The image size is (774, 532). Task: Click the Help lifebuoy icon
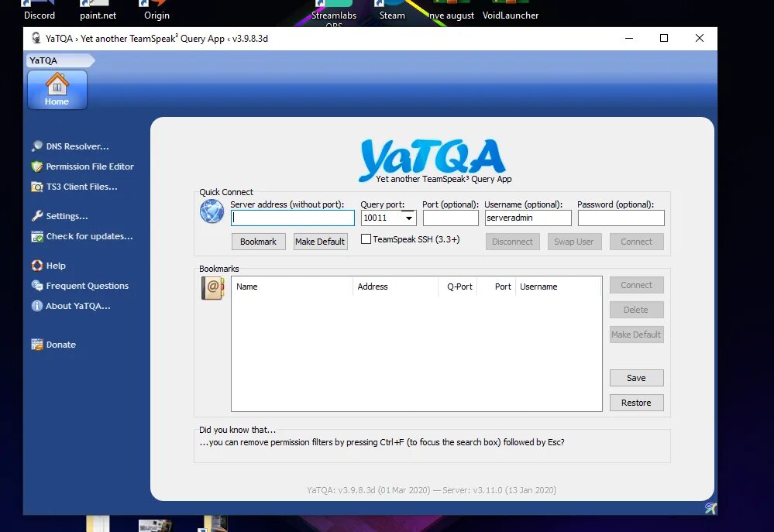tap(37, 266)
